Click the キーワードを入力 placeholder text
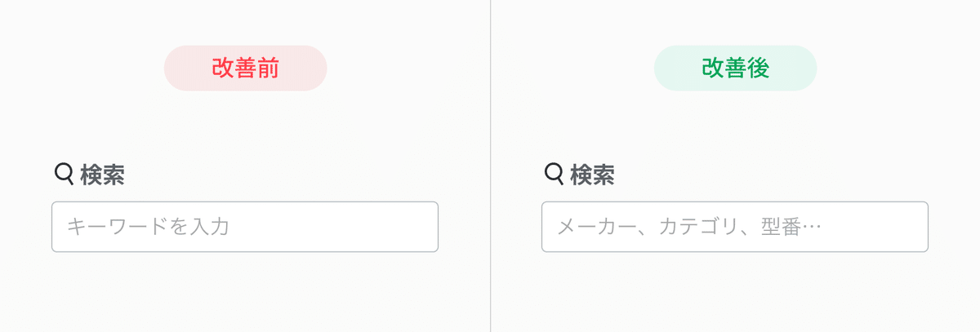 click(148, 227)
